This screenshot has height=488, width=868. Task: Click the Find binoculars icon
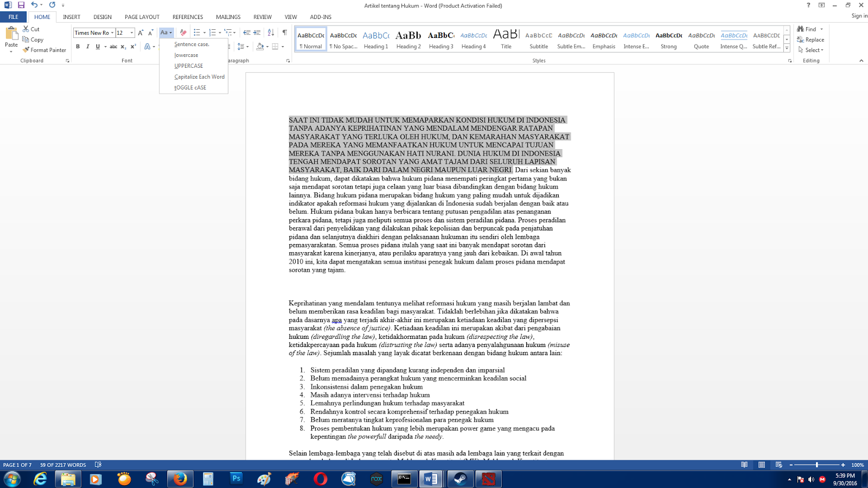[x=800, y=29]
